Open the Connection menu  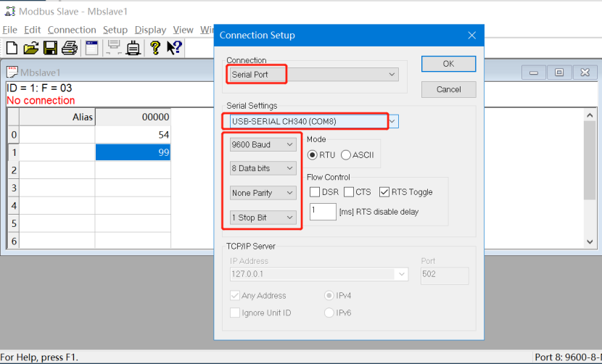72,30
